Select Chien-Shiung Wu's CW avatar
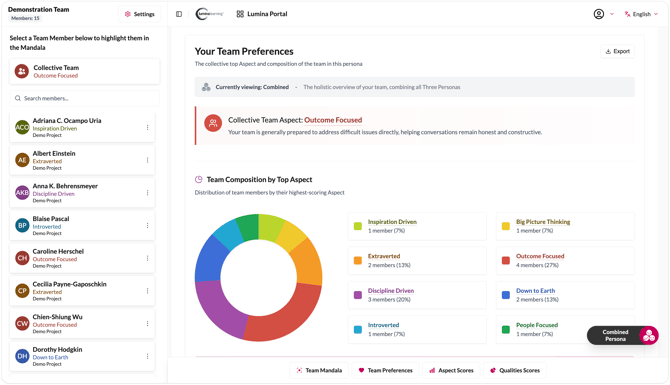This screenshot has height=385, width=670. click(x=22, y=323)
